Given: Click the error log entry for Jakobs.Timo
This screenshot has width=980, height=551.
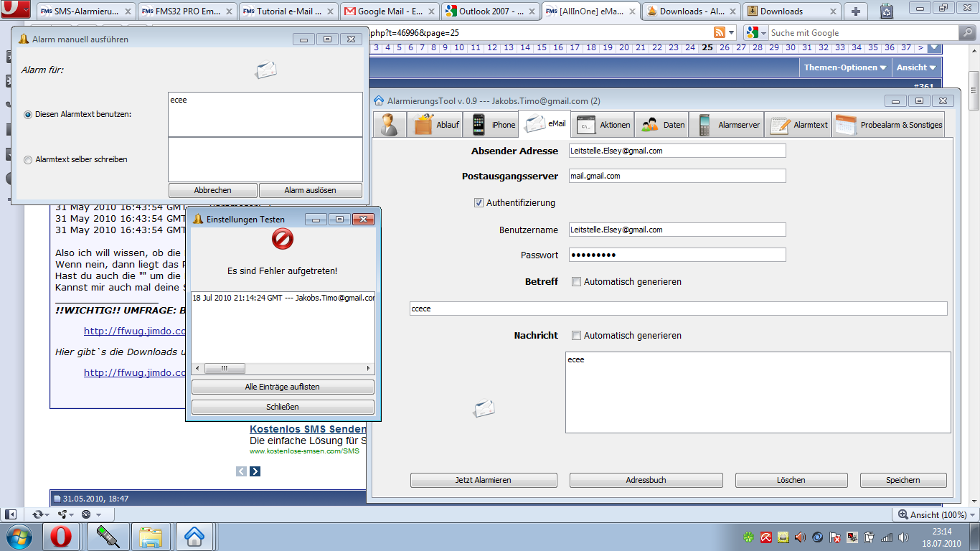Looking at the screenshot, I should click(283, 298).
